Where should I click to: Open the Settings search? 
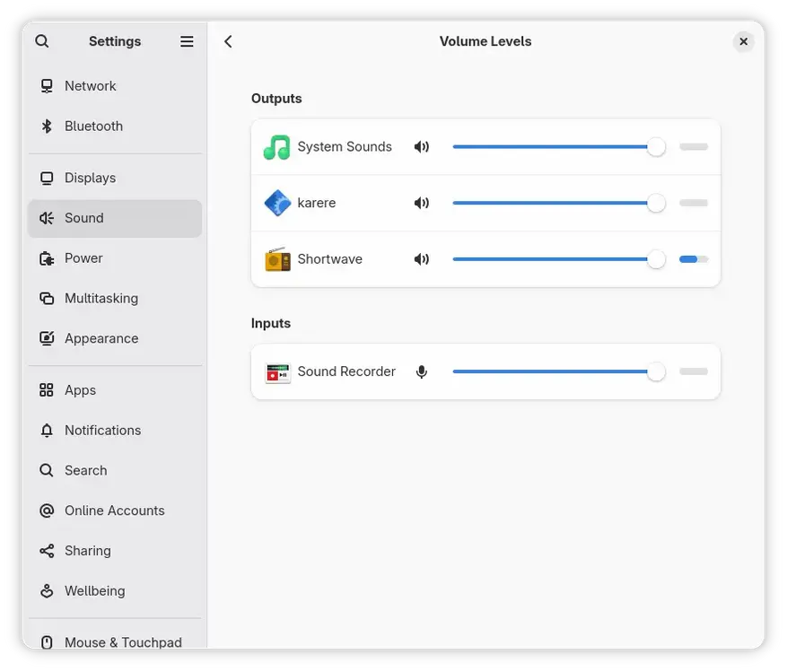42,41
